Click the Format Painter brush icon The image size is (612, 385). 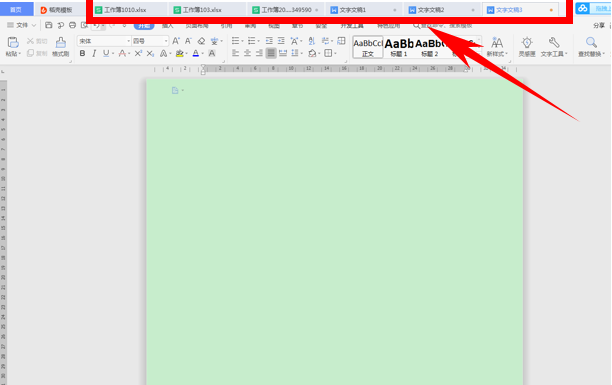click(60, 46)
